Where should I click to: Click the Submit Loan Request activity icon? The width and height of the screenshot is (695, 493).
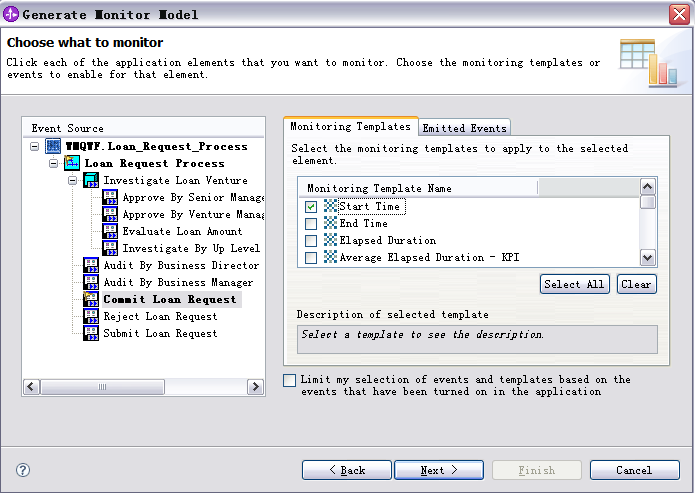point(91,333)
